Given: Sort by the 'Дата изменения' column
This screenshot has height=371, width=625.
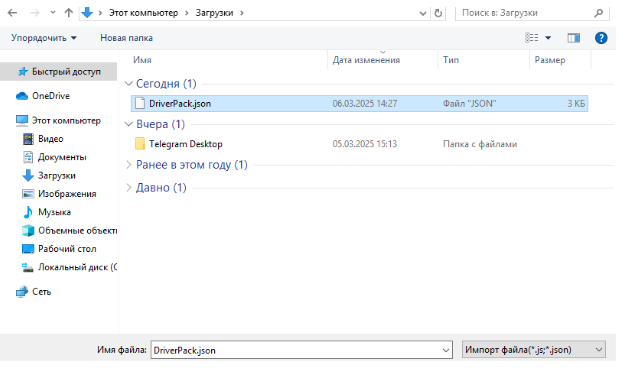Looking at the screenshot, I should coord(366,60).
